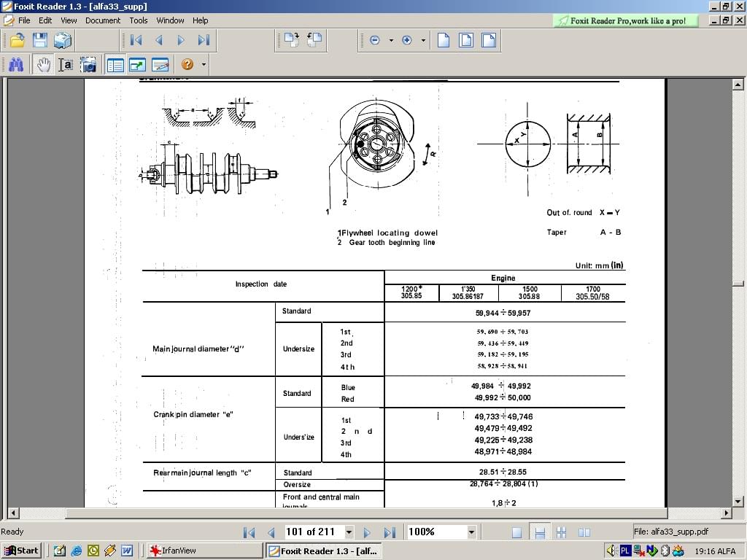This screenshot has width=747, height=560.
Task: Activate the Snapshot camera tool
Action: coord(88,64)
